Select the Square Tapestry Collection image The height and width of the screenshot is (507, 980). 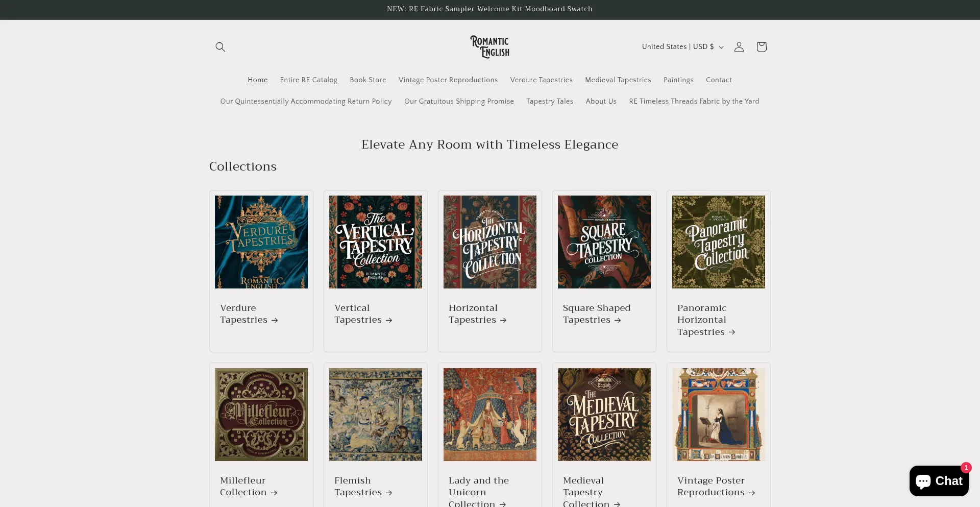[x=604, y=242]
